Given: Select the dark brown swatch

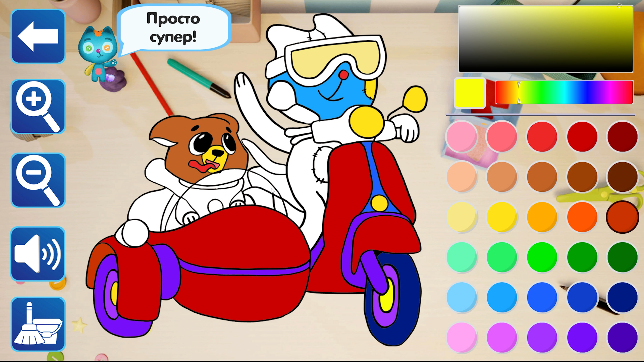Looking at the screenshot, I should (x=622, y=176).
